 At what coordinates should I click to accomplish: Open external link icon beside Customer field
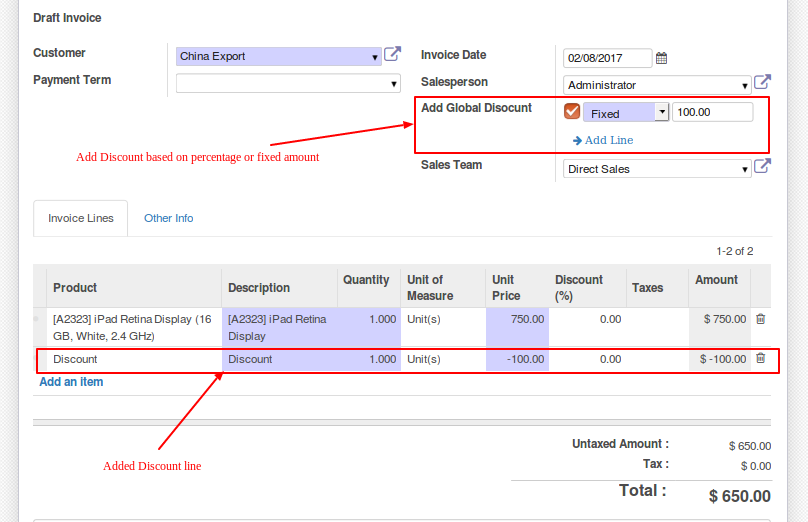coord(393,55)
